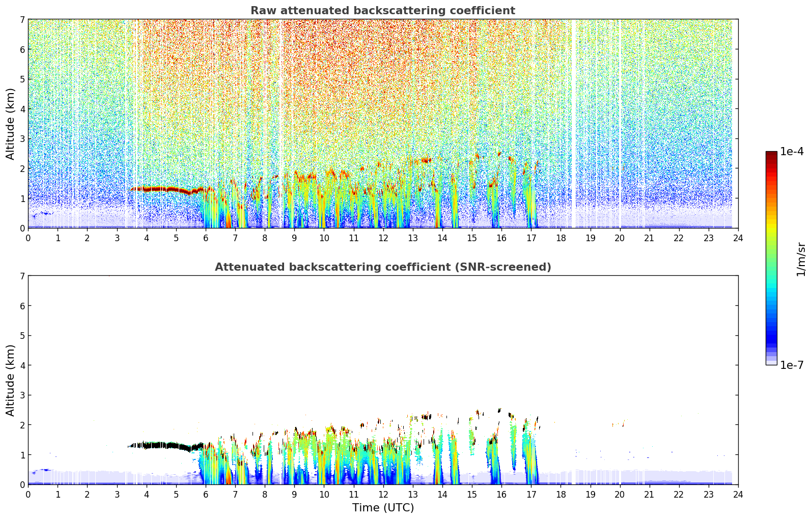Click the "Time (UTC)" x-axis label
The width and height of the screenshot is (812, 519).
point(383,508)
